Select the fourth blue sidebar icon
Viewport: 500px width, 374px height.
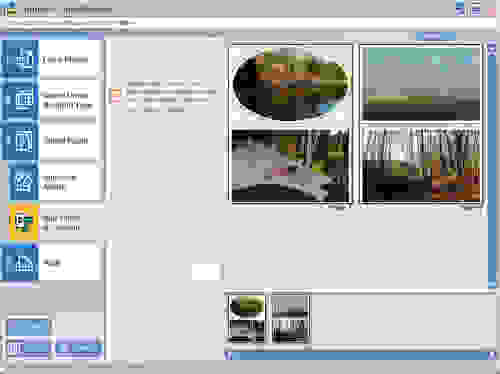coord(23,181)
